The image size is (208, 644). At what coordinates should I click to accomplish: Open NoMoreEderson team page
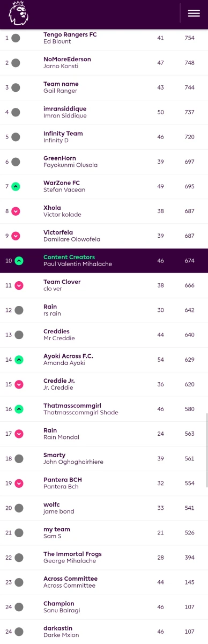67,59
